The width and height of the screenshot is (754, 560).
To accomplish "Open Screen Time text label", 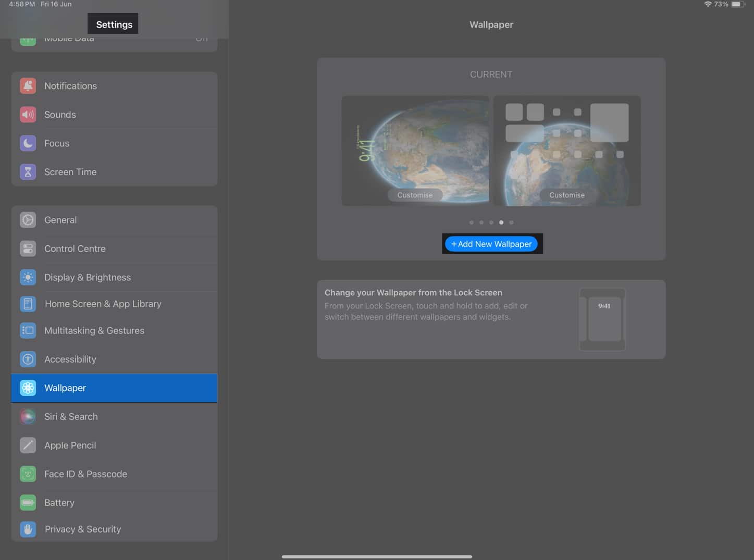I will pos(70,172).
